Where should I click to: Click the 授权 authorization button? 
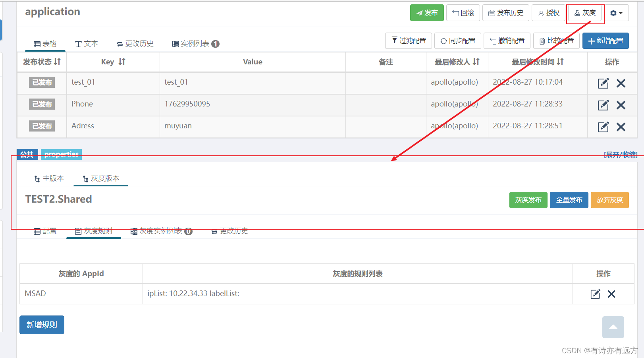(x=549, y=13)
